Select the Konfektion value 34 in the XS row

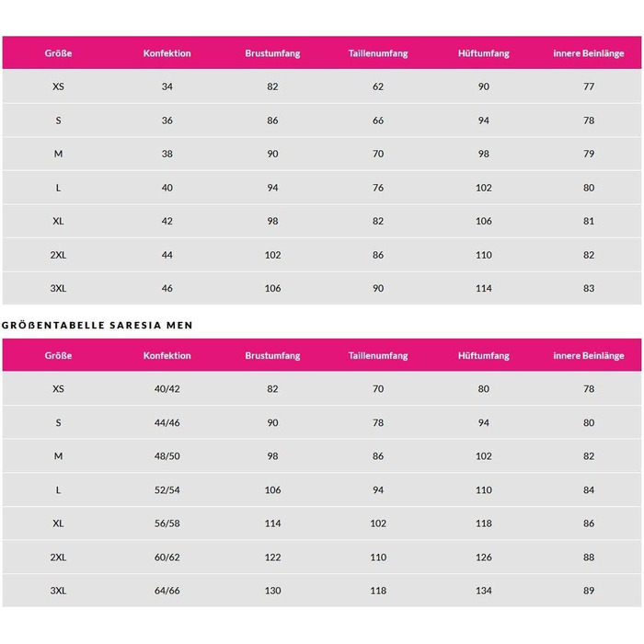pos(167,86)
